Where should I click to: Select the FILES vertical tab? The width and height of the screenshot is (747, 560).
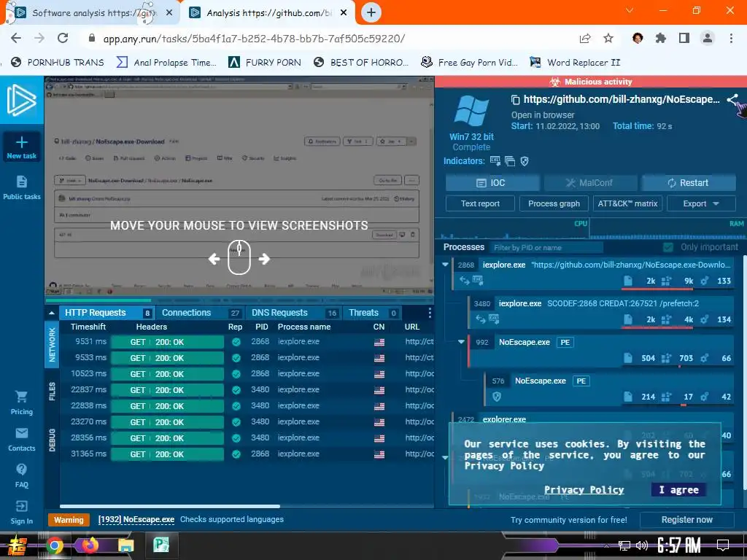click(52, 392)
